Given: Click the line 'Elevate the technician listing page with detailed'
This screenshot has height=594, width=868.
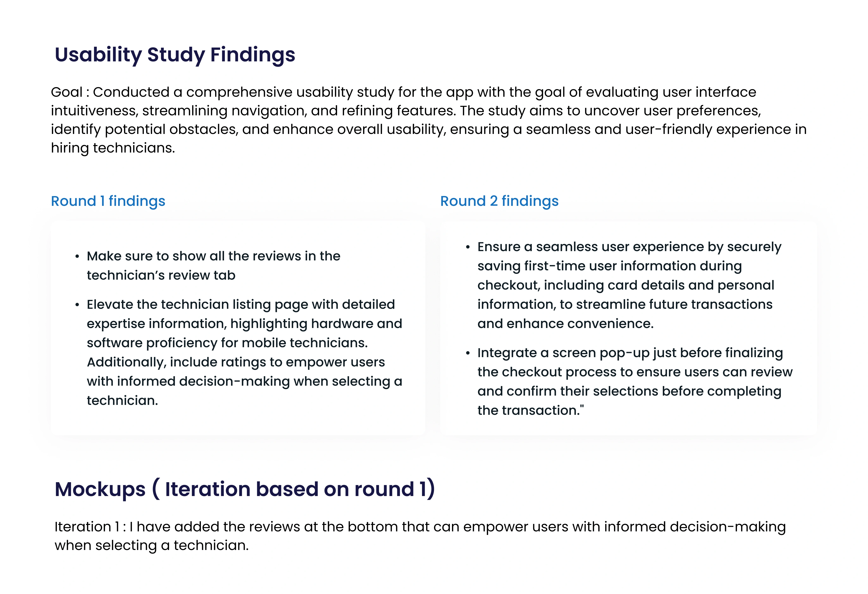Looking at the screenshot, I should coord(241,304).
